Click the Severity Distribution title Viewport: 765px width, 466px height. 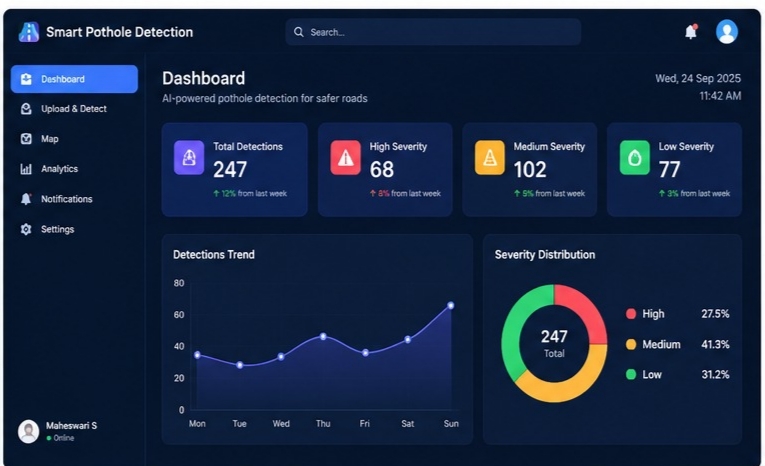pos(544,255)
